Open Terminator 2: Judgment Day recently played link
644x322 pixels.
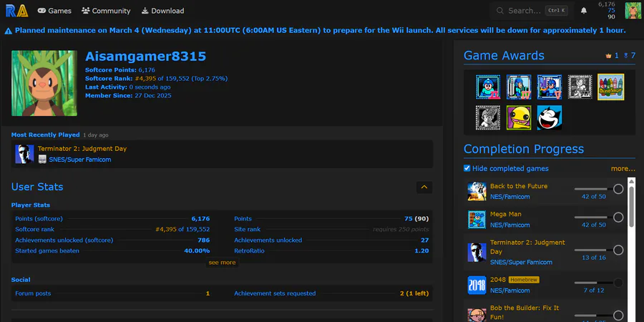[82, 149]
